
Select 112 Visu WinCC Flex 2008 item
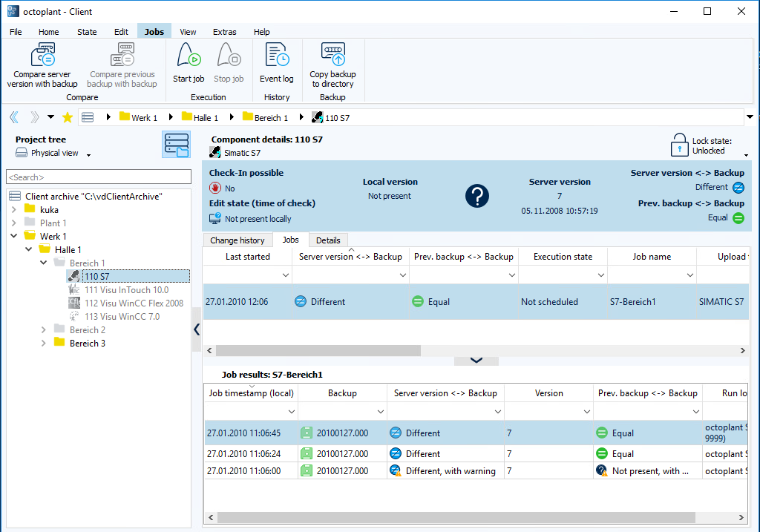click(x=134, y=303)
